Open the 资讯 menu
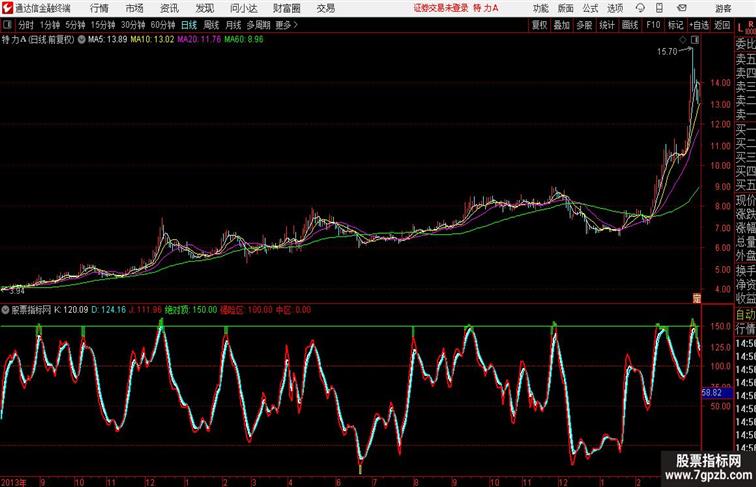756x487 pixels. click(169, 8)
